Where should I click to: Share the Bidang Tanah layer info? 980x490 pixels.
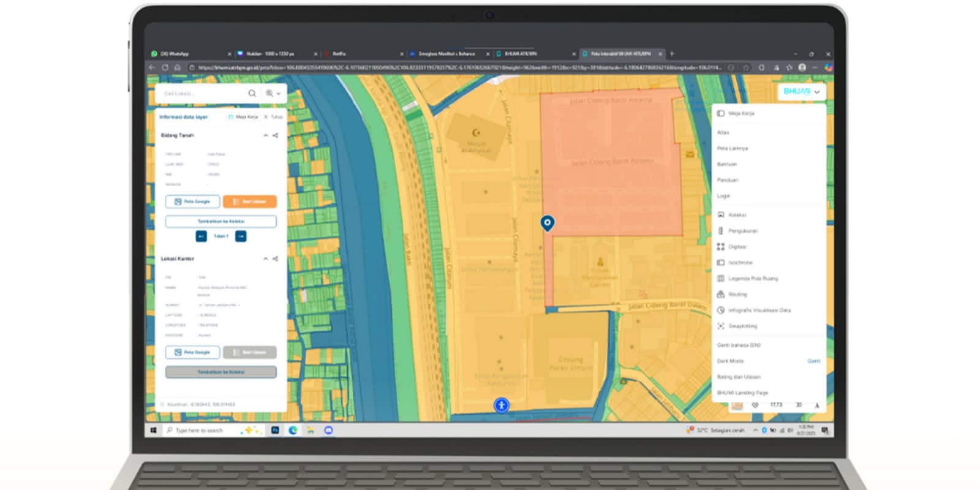(x=276, y=135)
